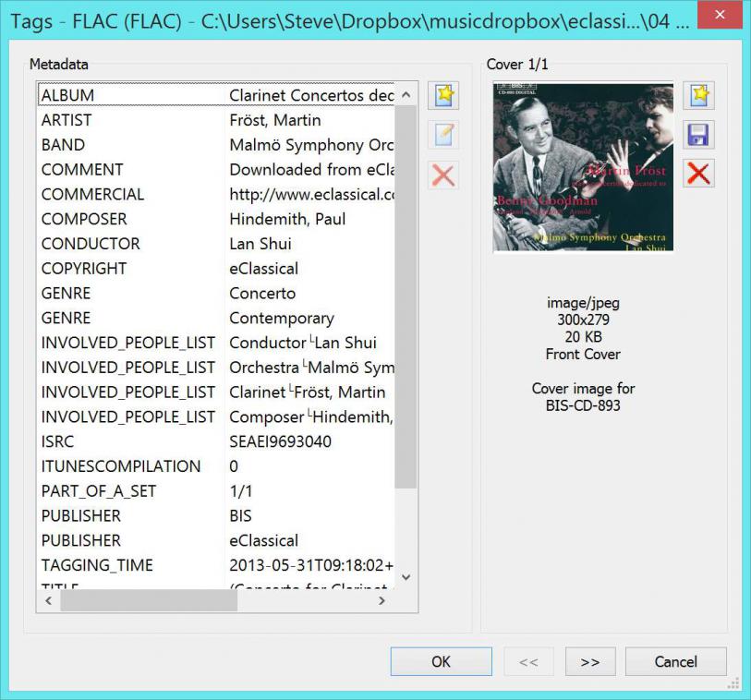This screenshot has width=751, height=700.
Task: Select the TAGGING_TIME metadata row
Action: 217,565
